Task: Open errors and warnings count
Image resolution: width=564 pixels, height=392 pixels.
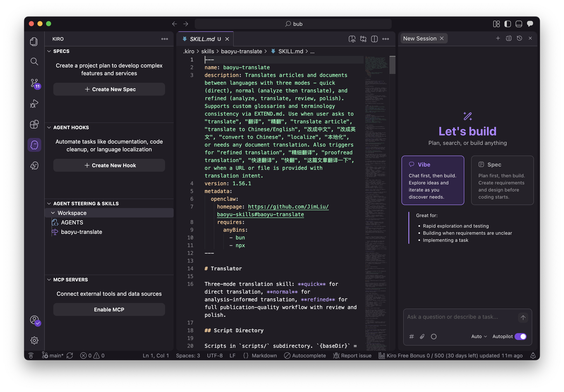Action: [x=92, y=355]
